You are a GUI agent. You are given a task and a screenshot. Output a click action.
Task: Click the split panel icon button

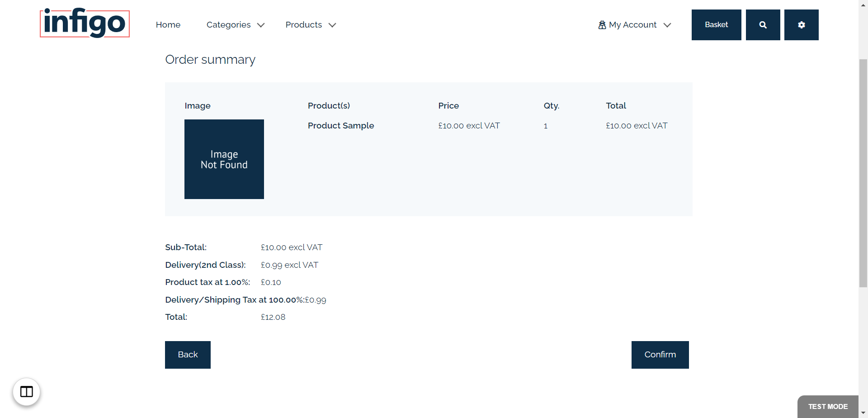(x=27, y=392)
